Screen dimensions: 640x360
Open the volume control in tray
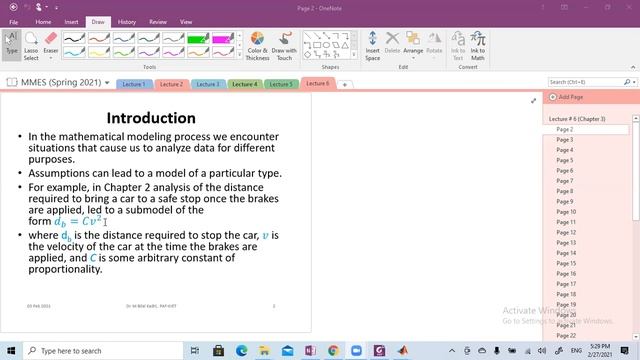(x=542, y=351)
